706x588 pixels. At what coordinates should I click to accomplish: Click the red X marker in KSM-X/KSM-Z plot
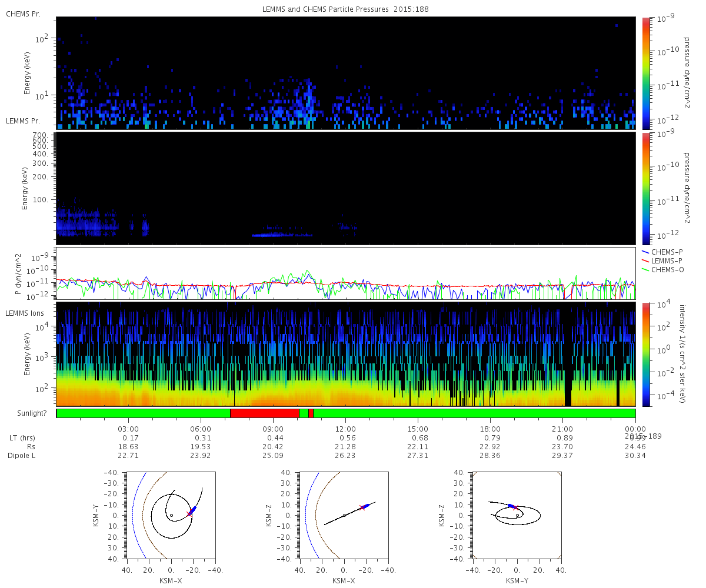point(362,507)
